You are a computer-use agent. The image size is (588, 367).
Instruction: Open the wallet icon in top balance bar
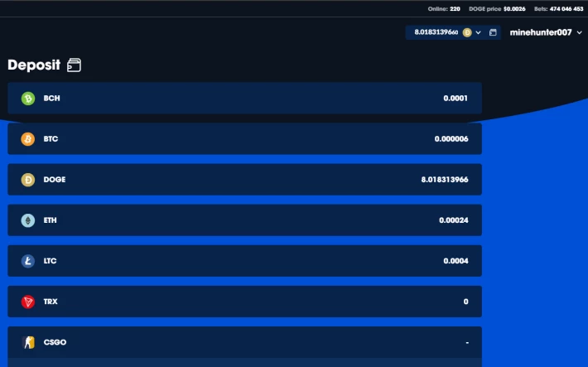tap(493, 32)
